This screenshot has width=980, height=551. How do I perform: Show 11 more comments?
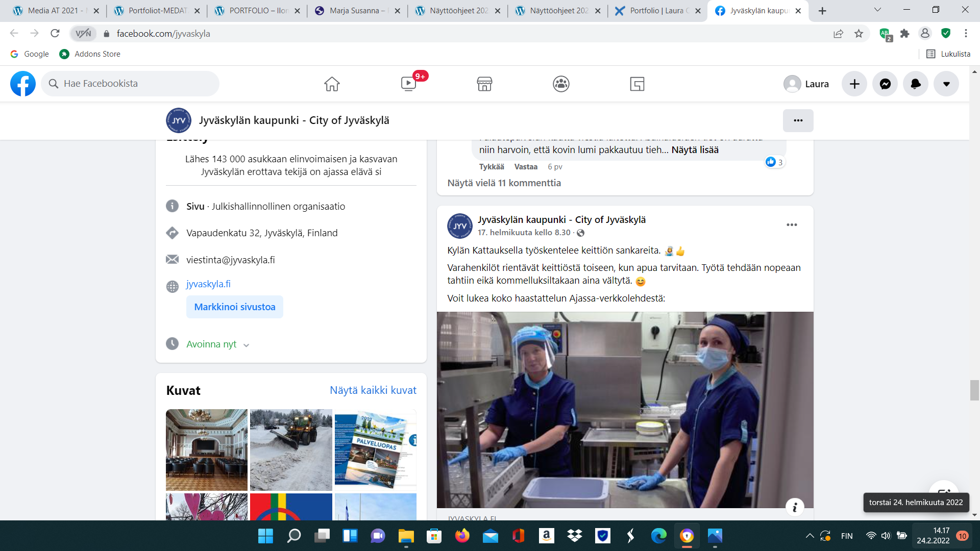pyautogui.click(x=504, y=183)
